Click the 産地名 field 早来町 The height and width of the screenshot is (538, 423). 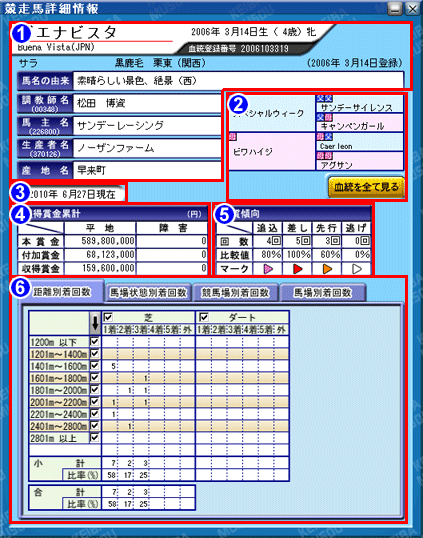(x=147, y=170)
